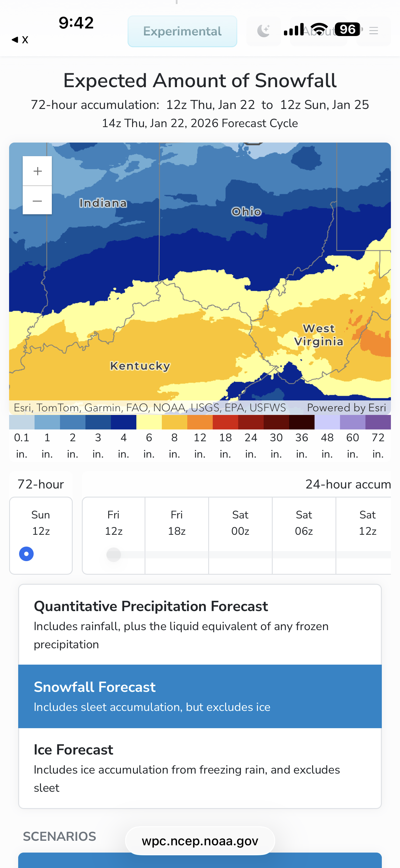Click the Experimental button

(x=182, y=31)
